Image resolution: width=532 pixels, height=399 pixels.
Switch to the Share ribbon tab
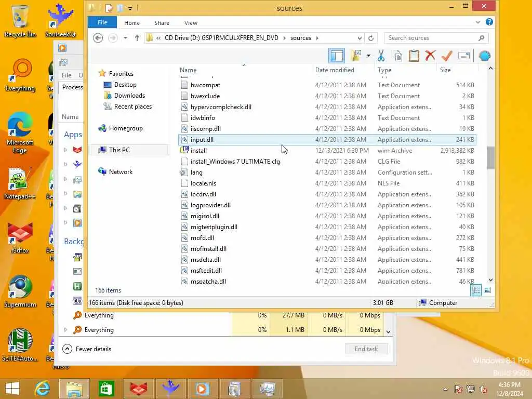click(162, 23)
